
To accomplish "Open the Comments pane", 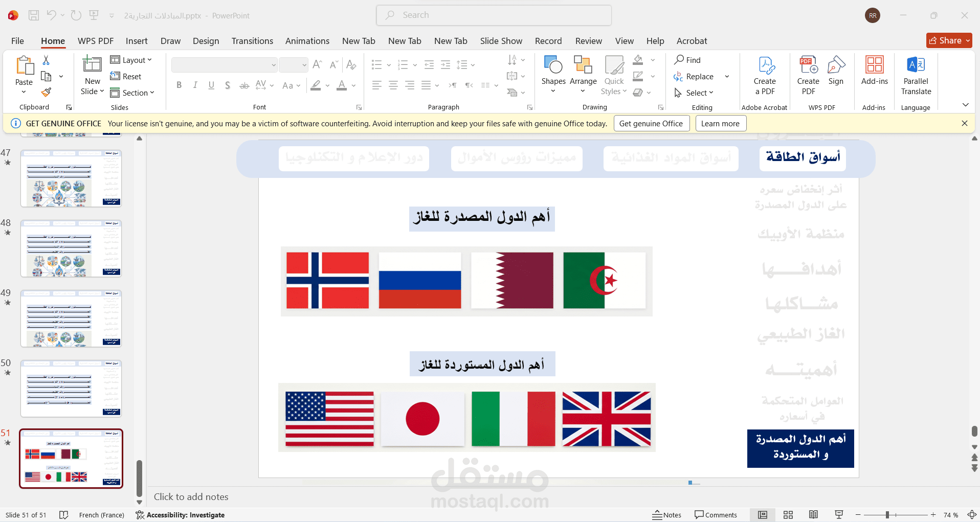I will click(x=716, y=515).
